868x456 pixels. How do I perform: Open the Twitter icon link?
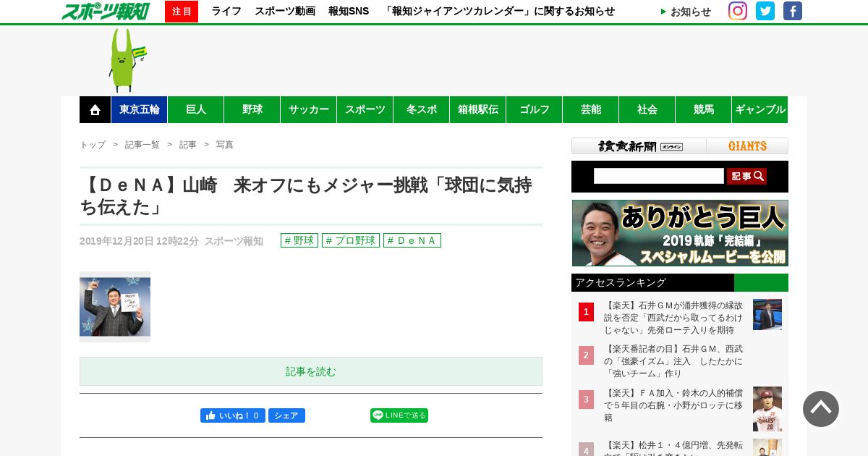[x=765, y=11]
